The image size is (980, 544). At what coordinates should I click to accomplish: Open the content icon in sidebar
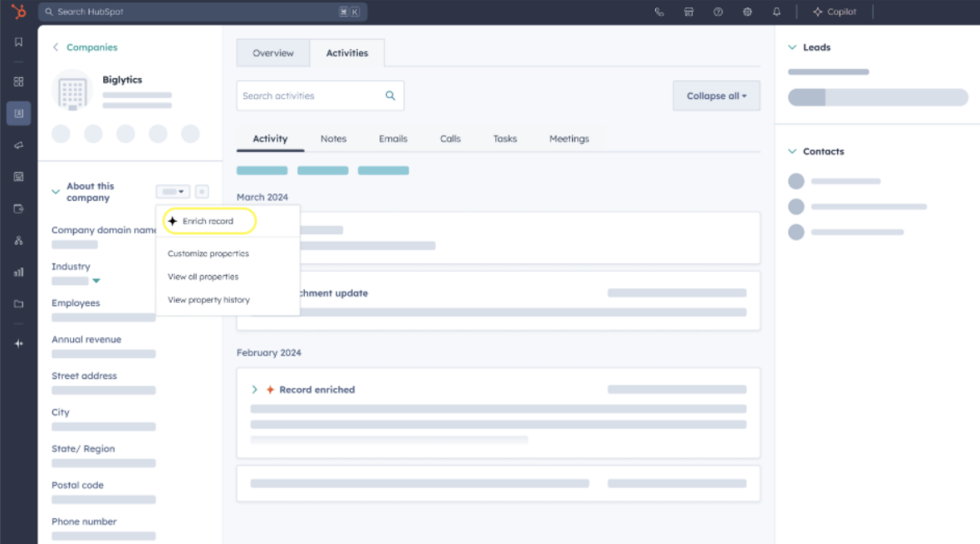[19, 177]
